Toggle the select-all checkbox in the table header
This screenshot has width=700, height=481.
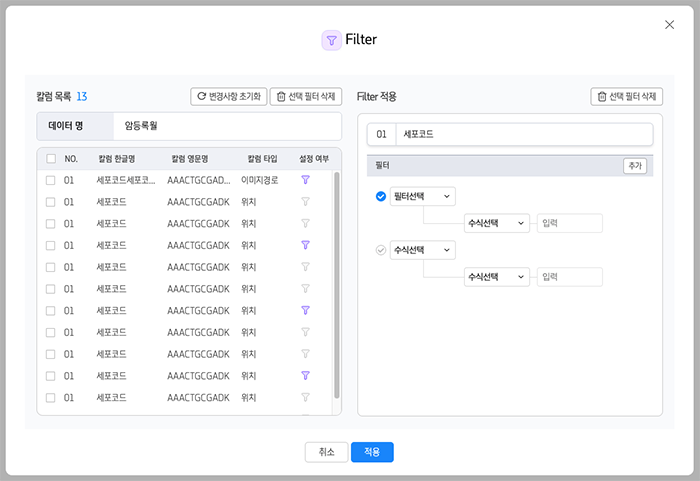click(51, 158)
